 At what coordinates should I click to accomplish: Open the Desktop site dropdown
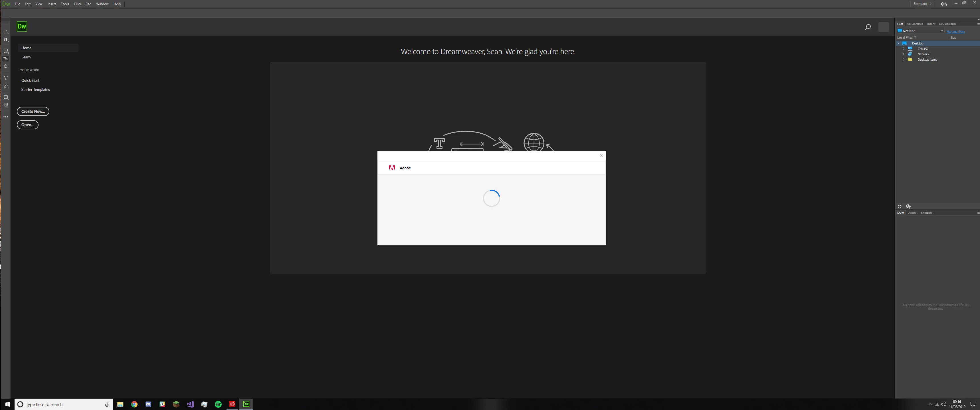tap(941, 31)
